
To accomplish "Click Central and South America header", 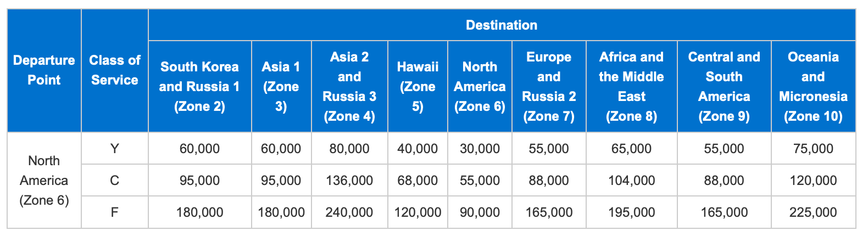I will pos(724,87).
